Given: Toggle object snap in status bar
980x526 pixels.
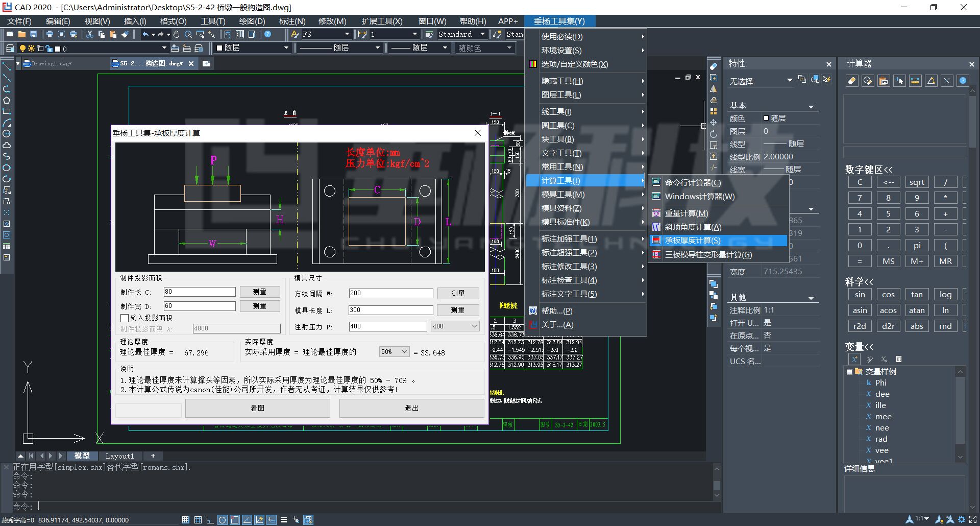Looking at the screenshot, I should pos(235,520).
